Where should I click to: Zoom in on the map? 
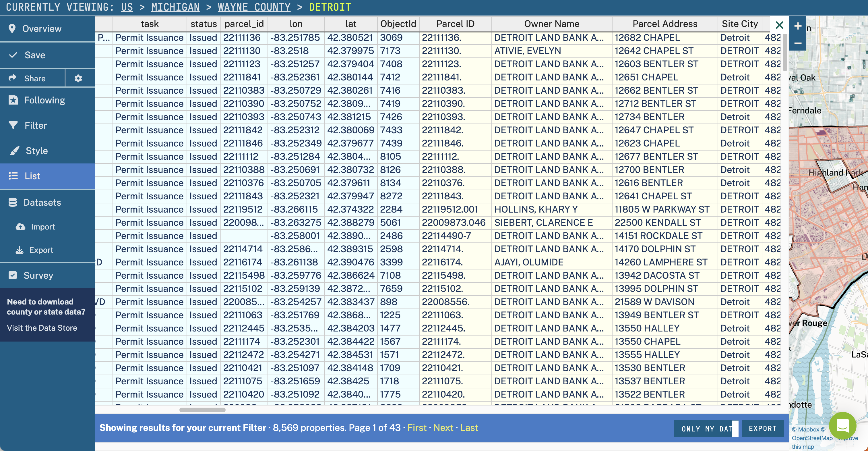point(798,26)
